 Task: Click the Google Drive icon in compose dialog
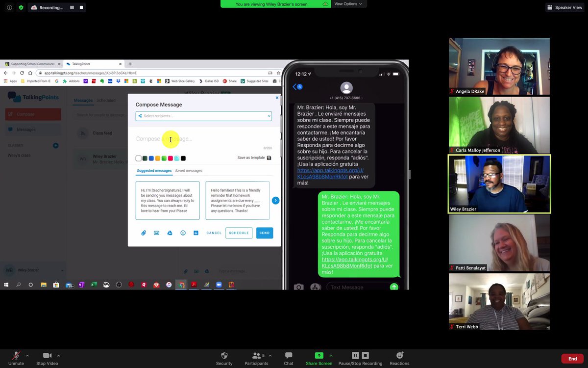tap(170, 233)
